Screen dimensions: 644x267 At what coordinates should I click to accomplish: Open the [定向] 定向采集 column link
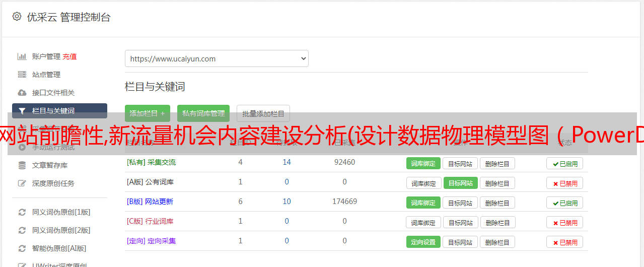(151, 241)
